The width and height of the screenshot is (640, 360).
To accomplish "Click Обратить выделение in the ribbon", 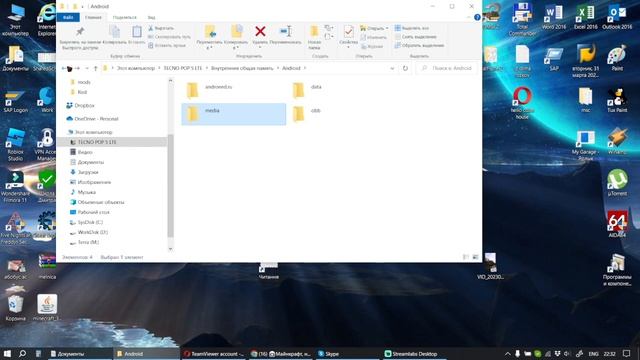I will click(x=419, y=45).
